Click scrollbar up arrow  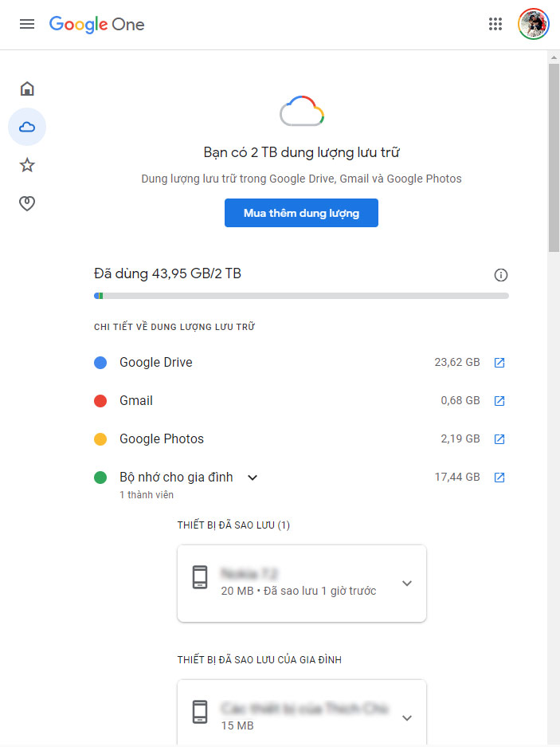(554, 57)
